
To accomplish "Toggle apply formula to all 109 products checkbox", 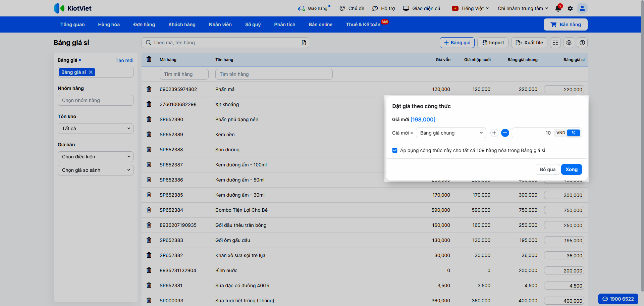I will point(395,150).
